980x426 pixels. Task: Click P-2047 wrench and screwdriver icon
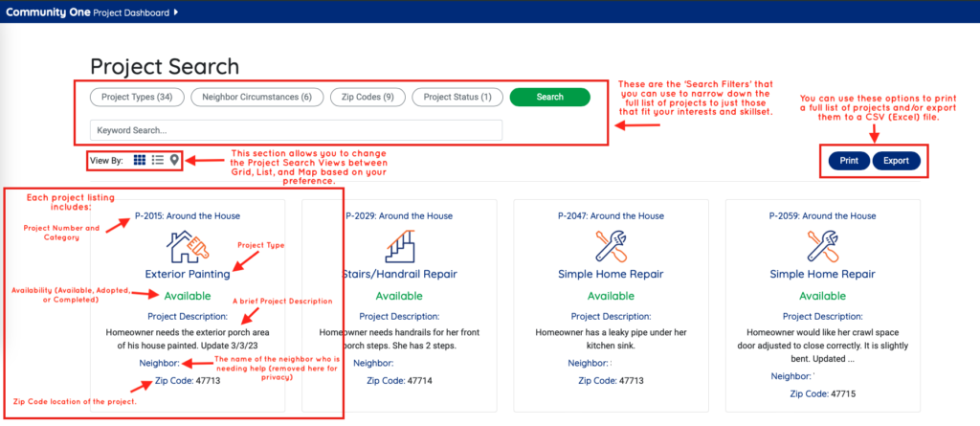[611, 246]
